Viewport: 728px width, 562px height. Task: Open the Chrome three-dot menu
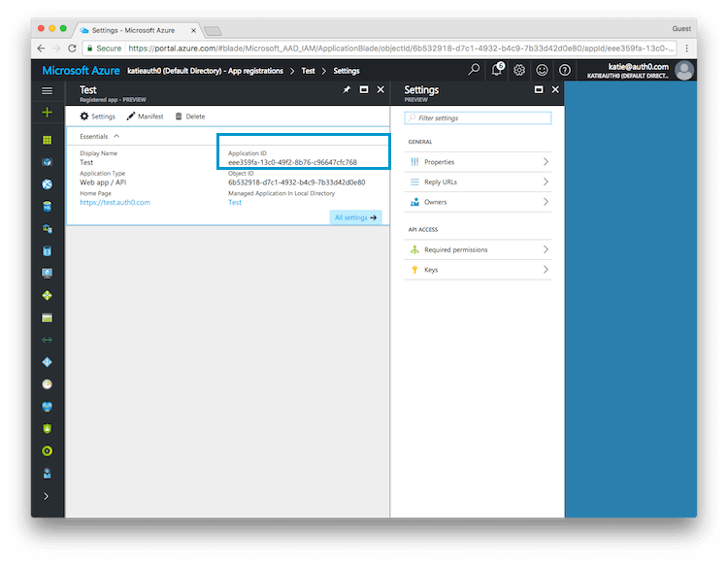pyautogui.click(x=686, y=49)
